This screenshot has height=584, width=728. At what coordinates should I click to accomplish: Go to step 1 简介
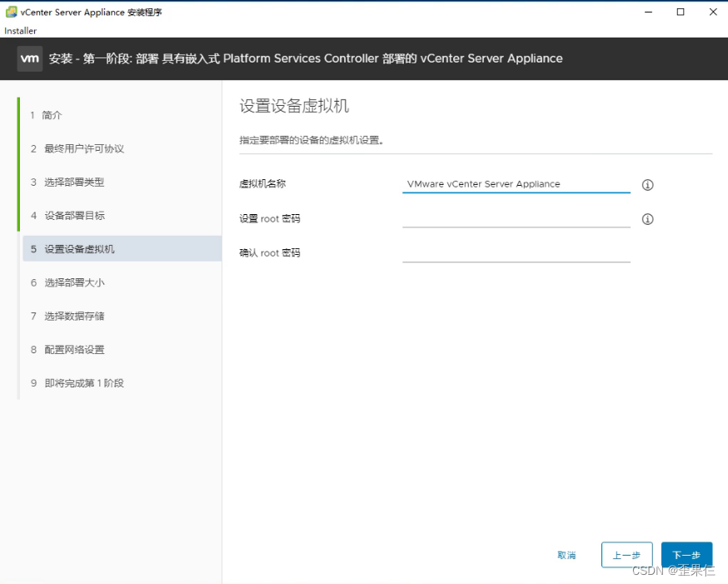coord(47,115)
